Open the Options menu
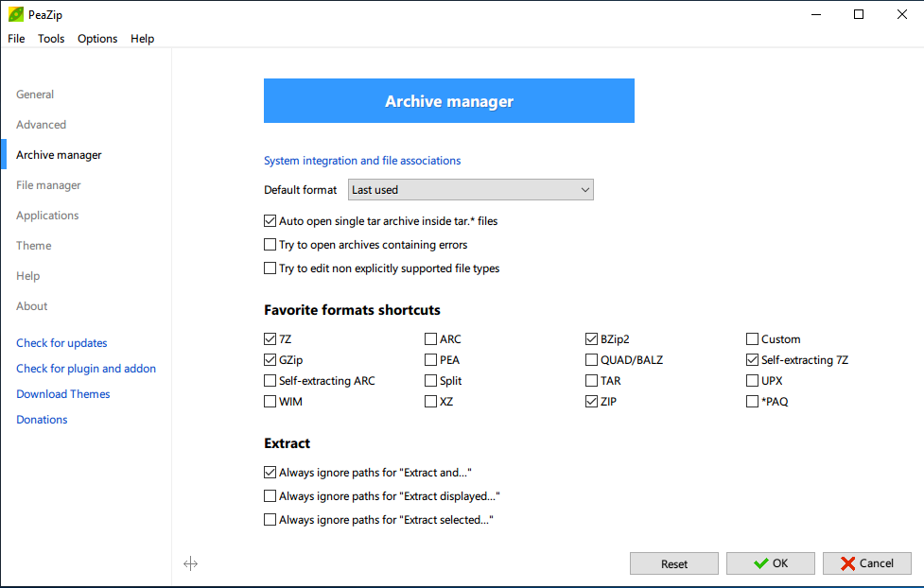 [97, 39]
